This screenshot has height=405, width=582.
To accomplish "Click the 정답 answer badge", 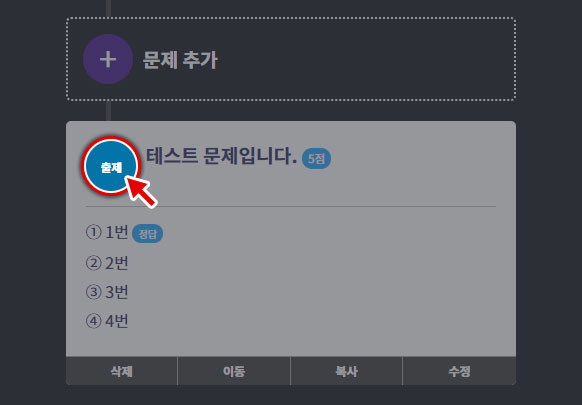I will pyautogui.click(x=147, y=234).
